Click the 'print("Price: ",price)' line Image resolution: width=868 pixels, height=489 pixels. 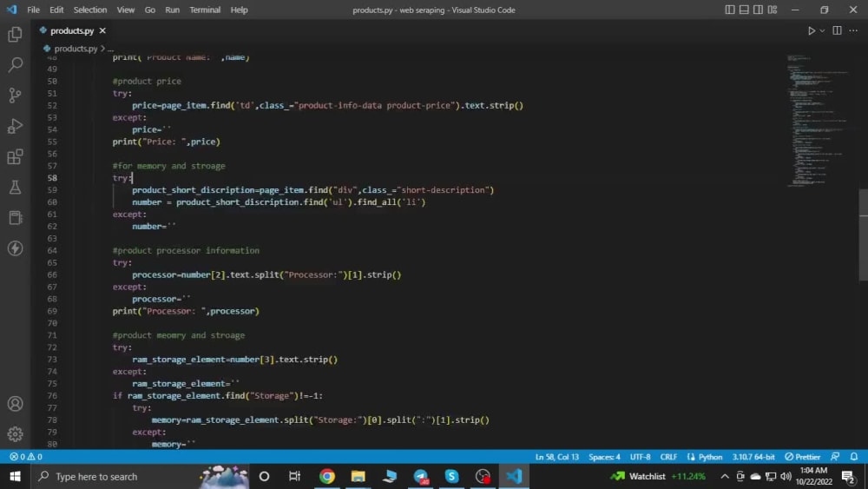click(166, 142)
